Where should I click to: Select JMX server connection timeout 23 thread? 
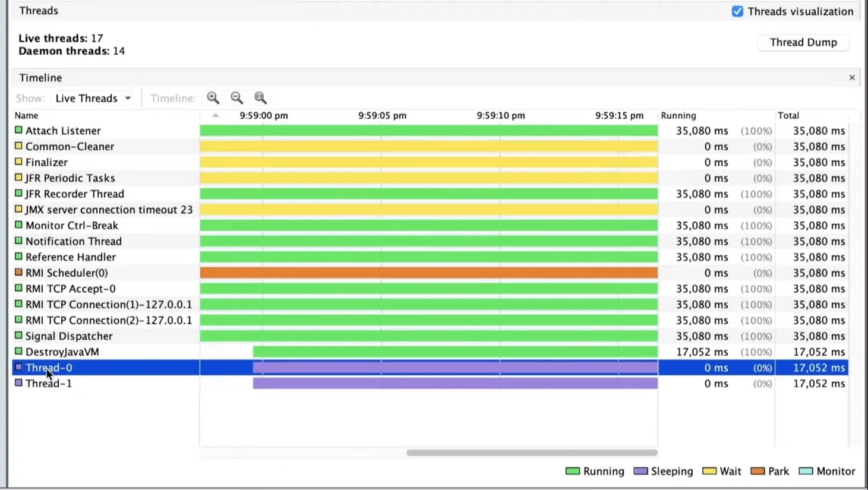(430, 210)
